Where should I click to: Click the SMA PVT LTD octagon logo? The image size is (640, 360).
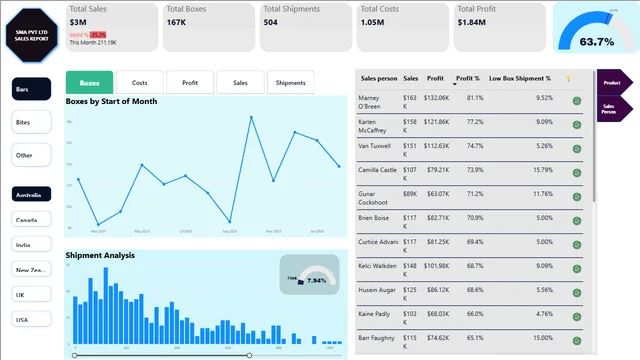[31, 35]
